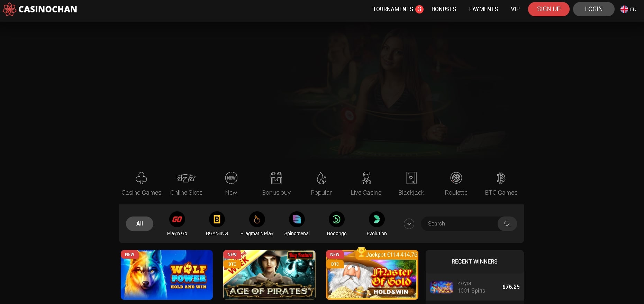Open the Age of Pirates game thumbnail
644x304 pixels.
point(269,275)
